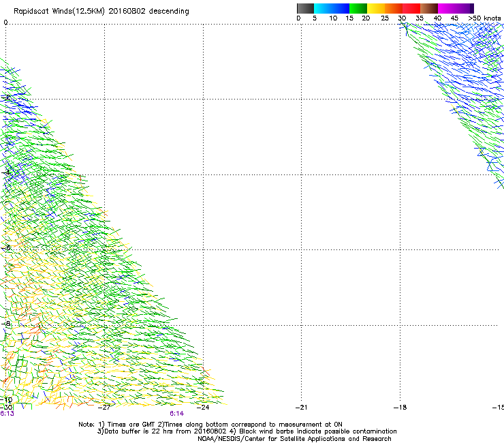
Task: Select the '45' value under color scale
Action: (454, 18)
